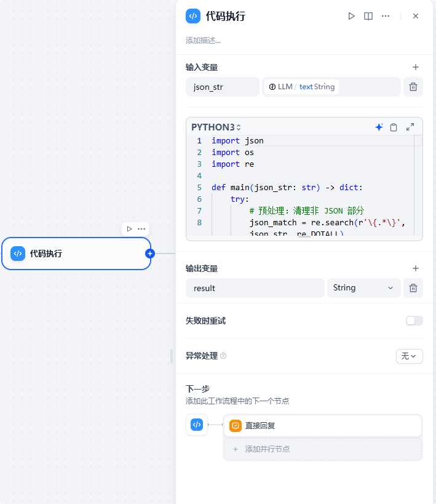Open the help docs book icon
This screenshot has width=436, height=504.
[368, 17]
